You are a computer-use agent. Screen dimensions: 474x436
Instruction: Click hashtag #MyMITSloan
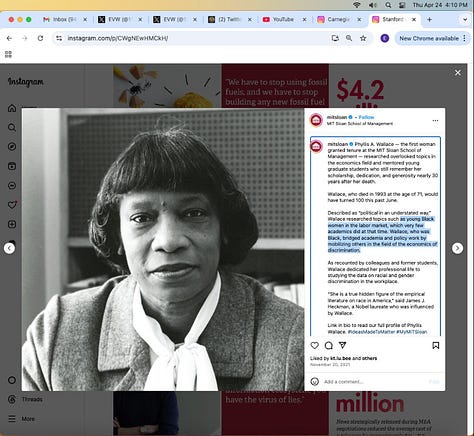[412, 332]
